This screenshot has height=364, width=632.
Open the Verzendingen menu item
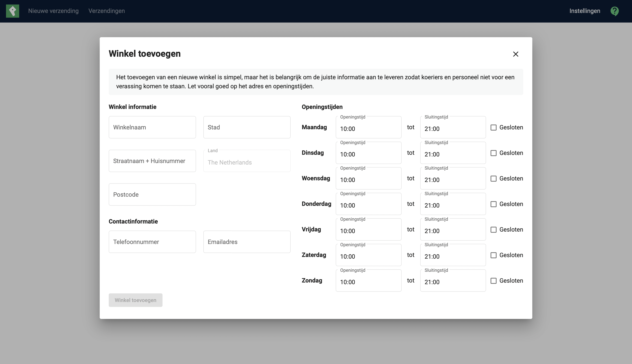pos(106,11)
